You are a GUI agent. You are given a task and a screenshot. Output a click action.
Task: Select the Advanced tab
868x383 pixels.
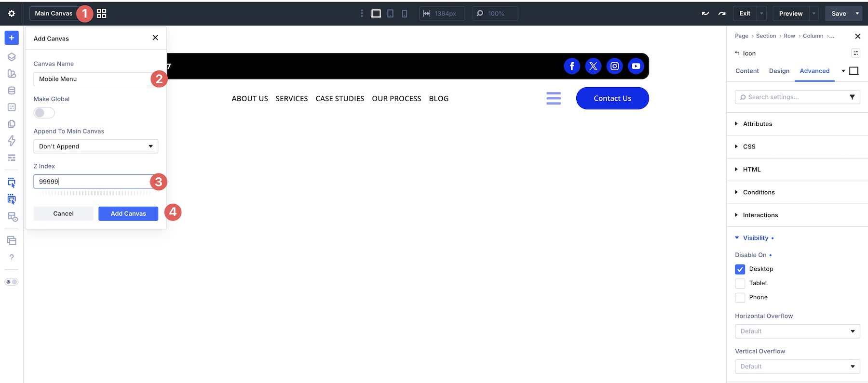[x=814, y=71]
